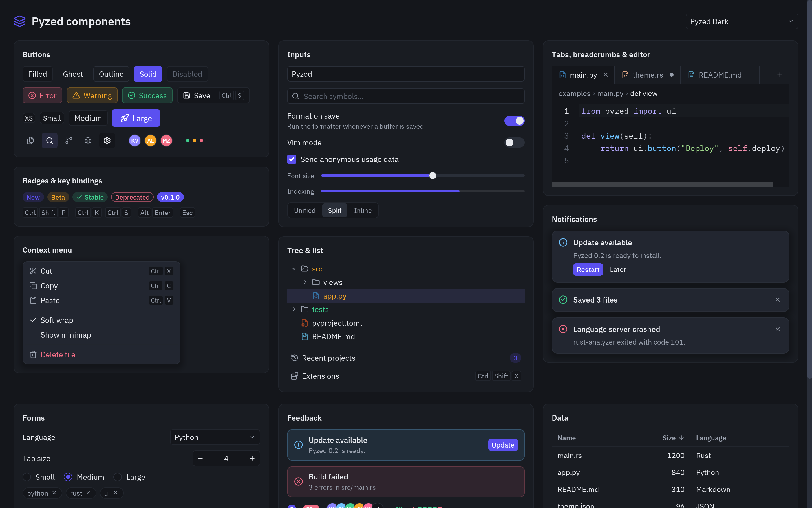
Task: Select the AL avatar
Action: click(150, 141)
